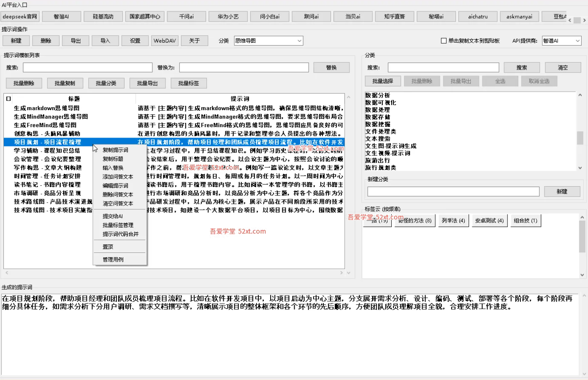Viewport: 588px width, 380px height.
Task: Click the 批量标签 button
Action: click(x=189, y=83)
